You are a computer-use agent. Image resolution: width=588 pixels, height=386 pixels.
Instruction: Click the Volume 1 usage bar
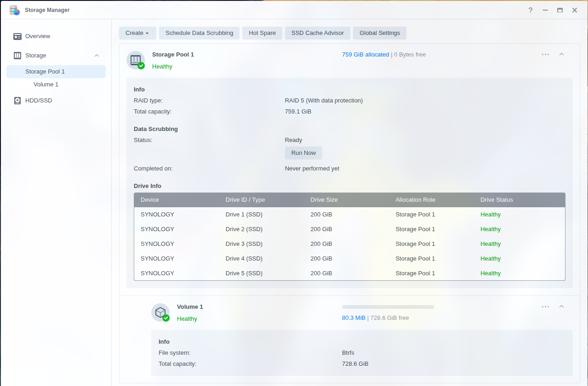pyautogui.click(x=388, y=307)
